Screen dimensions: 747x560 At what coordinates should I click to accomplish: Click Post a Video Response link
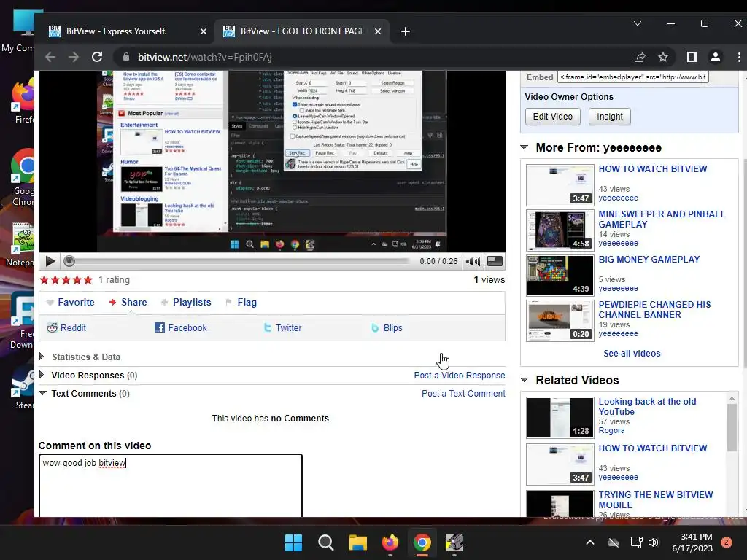pos(460,376)
